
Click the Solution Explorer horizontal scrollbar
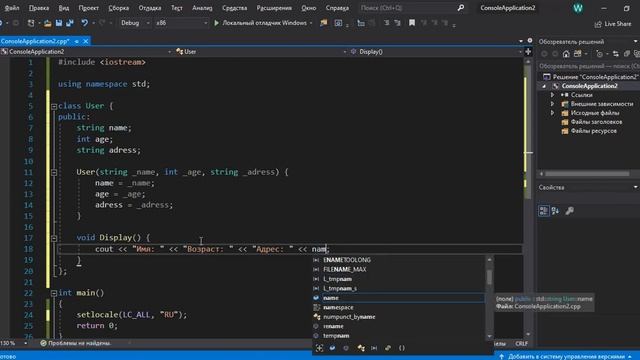587,174
